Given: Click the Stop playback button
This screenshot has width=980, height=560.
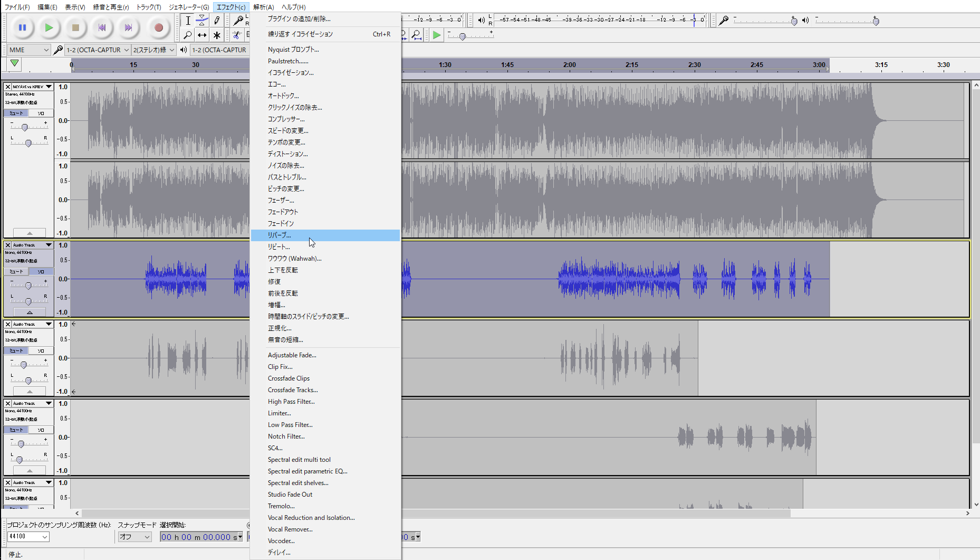Looking at the screenshot, I should (75, 27).
